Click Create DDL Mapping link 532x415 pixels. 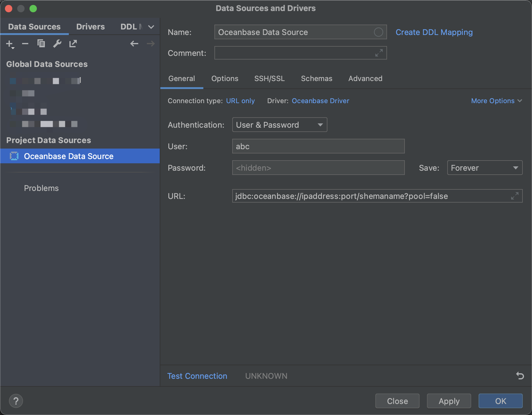[x=434, y=32]
